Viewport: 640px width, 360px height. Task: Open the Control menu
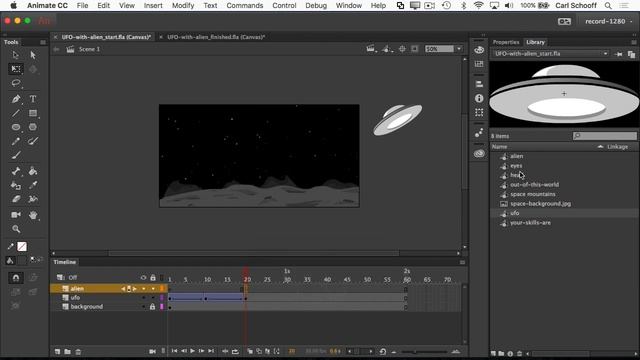pyautogui.click(x=284, y=5)
